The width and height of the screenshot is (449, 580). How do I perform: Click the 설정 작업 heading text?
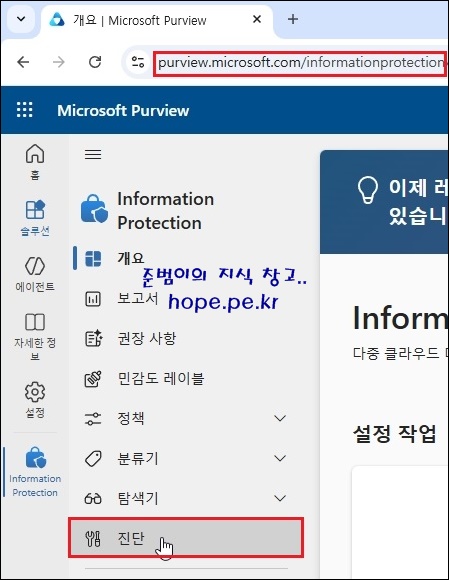coord(395,434)
